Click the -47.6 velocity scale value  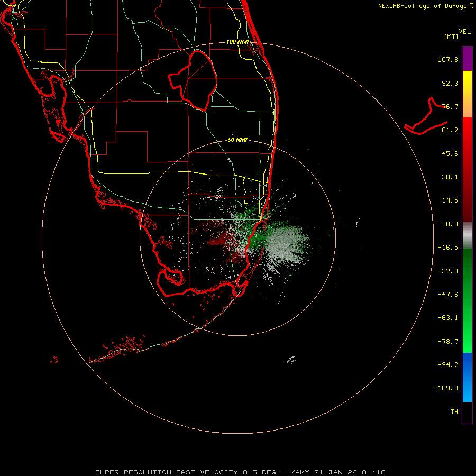[x=448, y=295]
